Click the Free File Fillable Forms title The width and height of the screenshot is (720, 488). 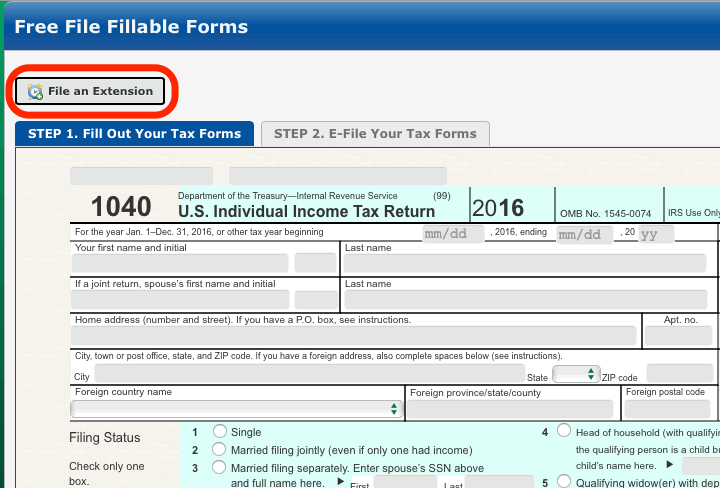(131, 27)
